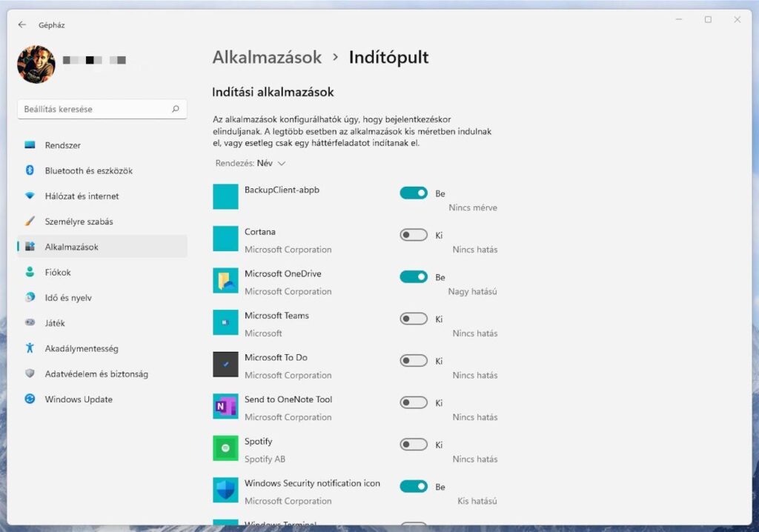Enable Send to OneNote Tool toggle
The height and width of the screenshot is (532, 759).
414,402
